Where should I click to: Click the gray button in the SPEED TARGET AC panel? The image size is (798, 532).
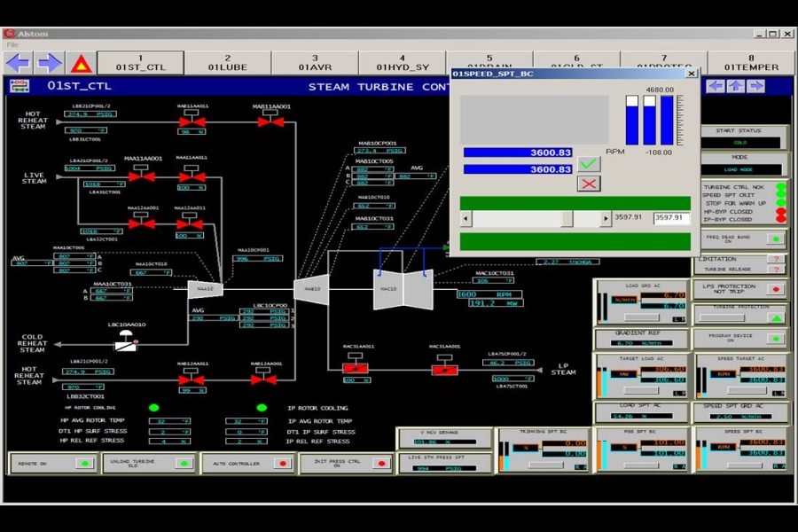coord(747,390)
